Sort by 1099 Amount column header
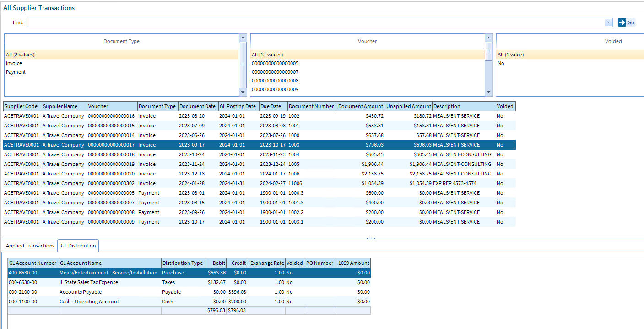Viewport: 644px width, 329px height. click(x=353, y=263)
